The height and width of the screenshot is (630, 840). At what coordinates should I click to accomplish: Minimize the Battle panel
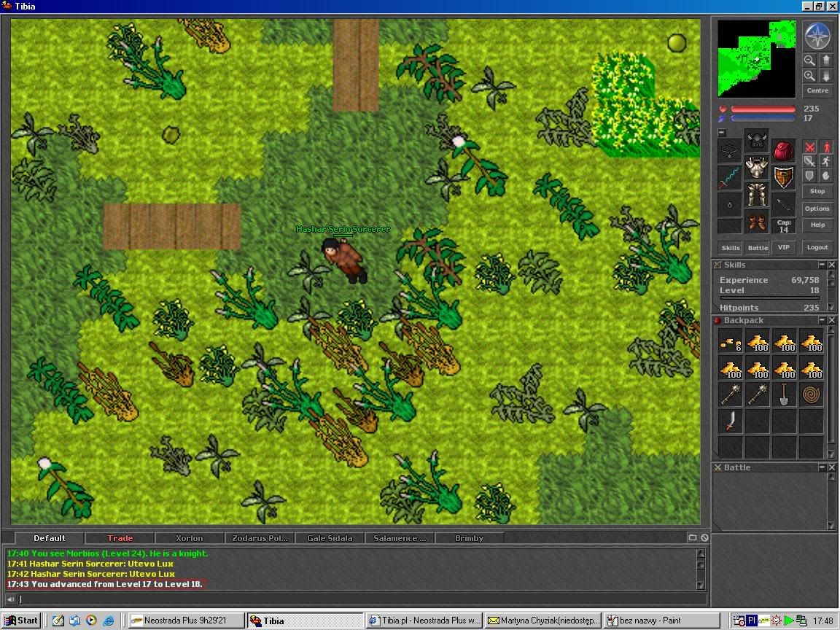tap(822, 467)
